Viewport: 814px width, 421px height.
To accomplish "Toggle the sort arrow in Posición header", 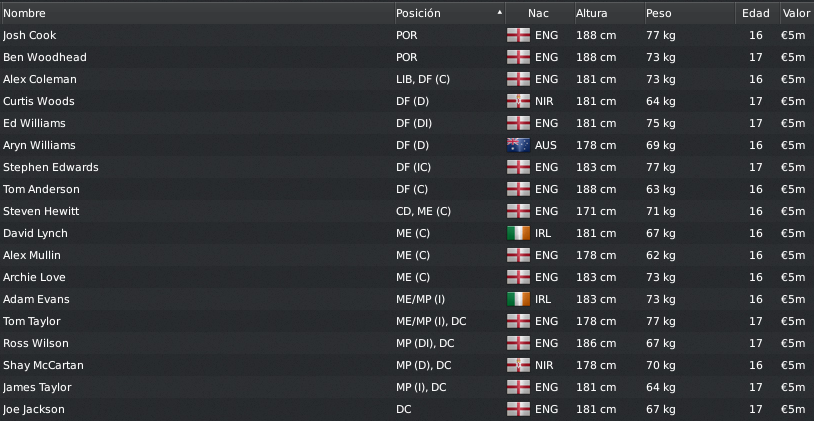I will point(499,12).
